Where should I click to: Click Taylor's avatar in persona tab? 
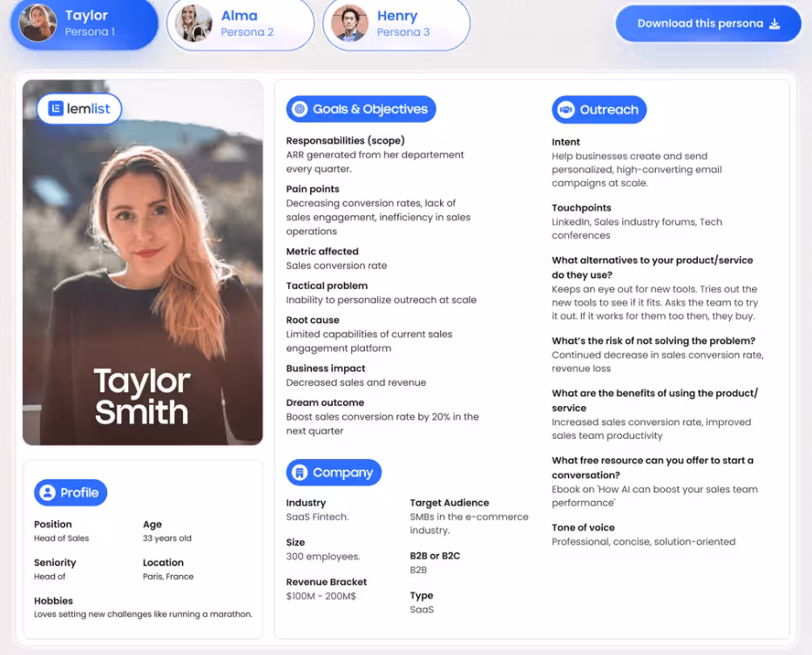click(x=38, y=24)
